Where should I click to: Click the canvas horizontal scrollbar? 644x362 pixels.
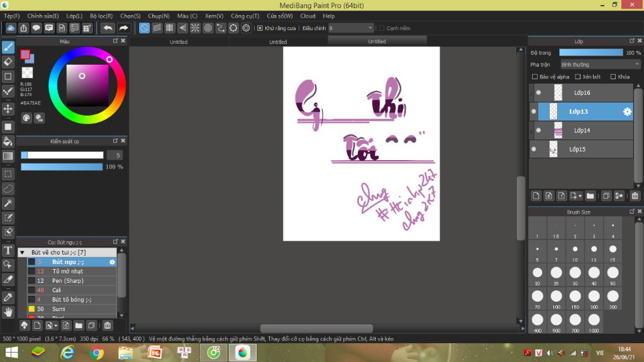(317, 328)
